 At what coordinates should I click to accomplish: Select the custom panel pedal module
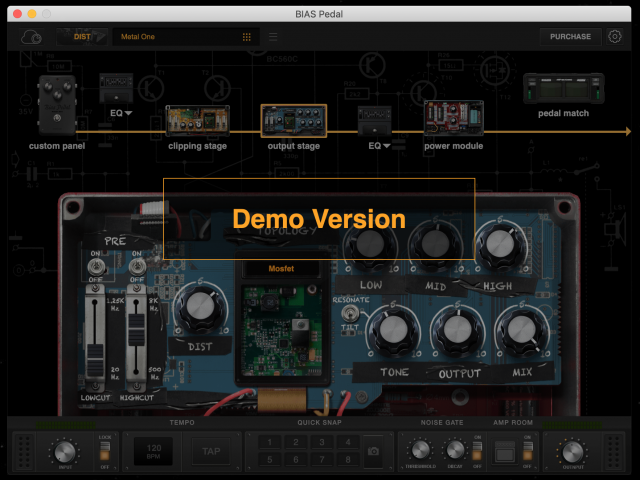pos(57,105)
